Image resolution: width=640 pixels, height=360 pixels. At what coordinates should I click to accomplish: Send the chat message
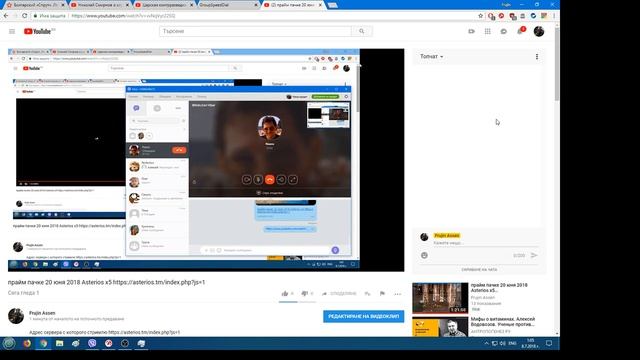[534, 255]
